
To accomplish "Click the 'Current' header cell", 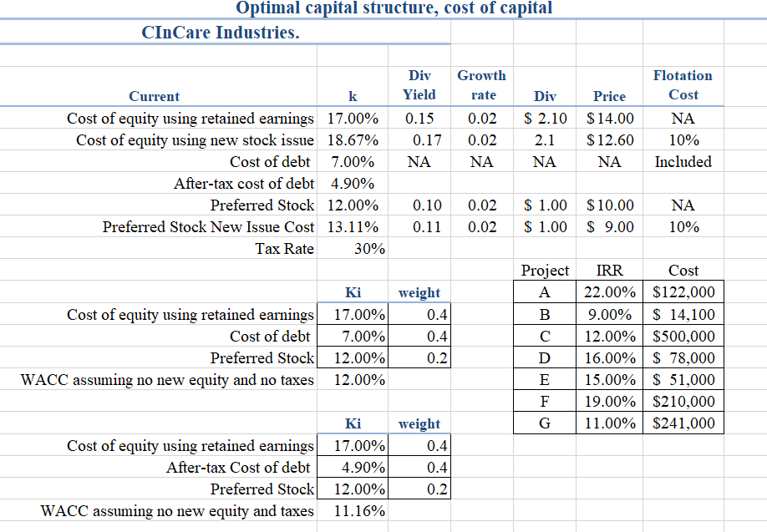I will [155, 96].
